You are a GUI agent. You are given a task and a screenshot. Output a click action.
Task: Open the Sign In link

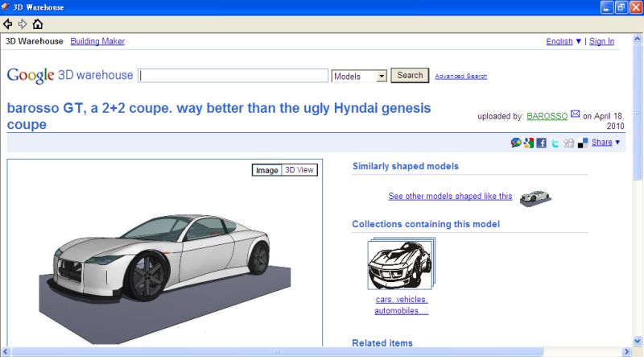pos(601,41)
